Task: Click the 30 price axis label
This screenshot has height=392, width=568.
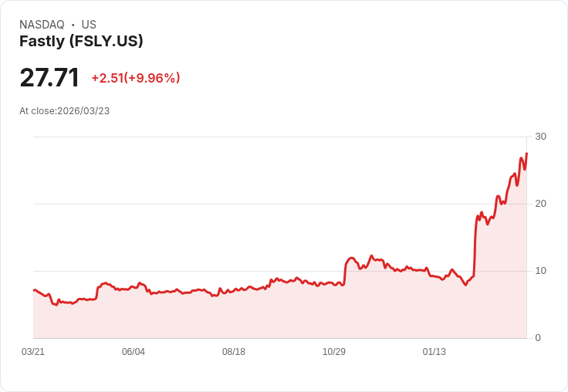Action: click(x=540, y=137)
